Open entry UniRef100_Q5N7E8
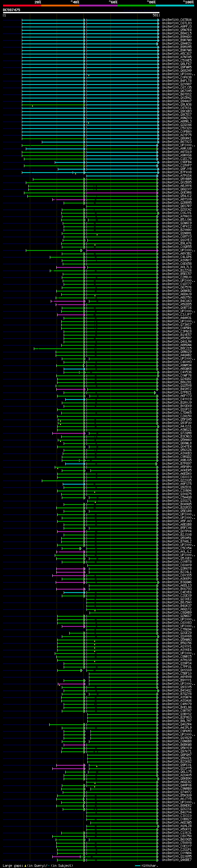This screenshot has width=197, height=868. (x=176, y=30)
